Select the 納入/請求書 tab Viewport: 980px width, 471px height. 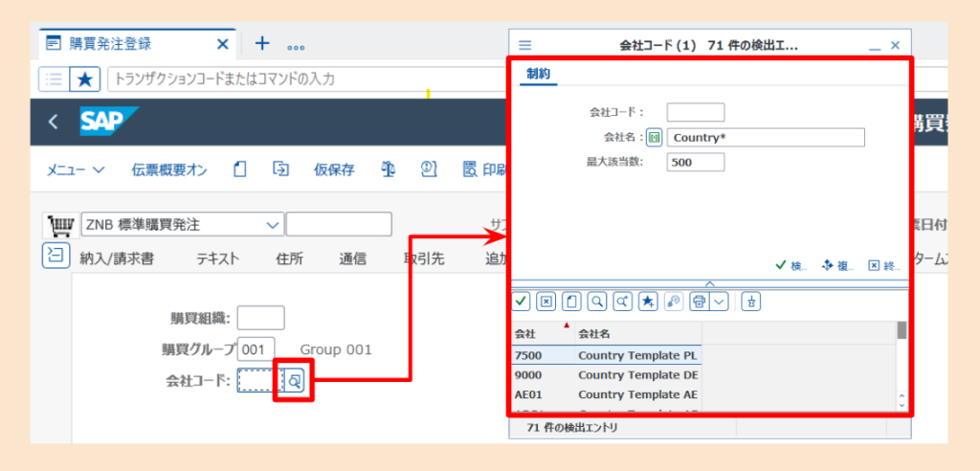coord(117,258)
